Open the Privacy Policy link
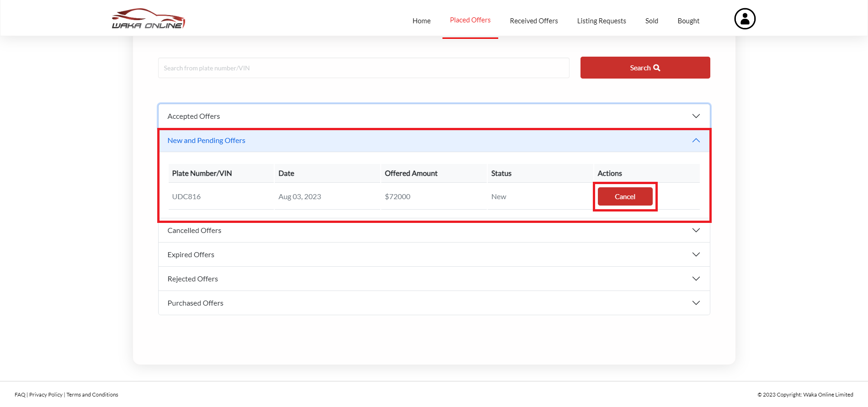Viewport: 868px width, 407px height. pyautogui.click(x=46, y=395)
